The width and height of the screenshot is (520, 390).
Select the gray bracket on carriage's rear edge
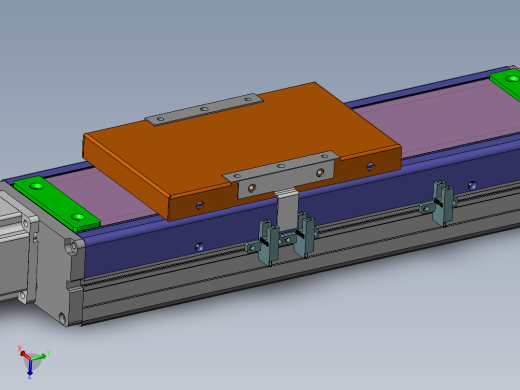(204, 109)
